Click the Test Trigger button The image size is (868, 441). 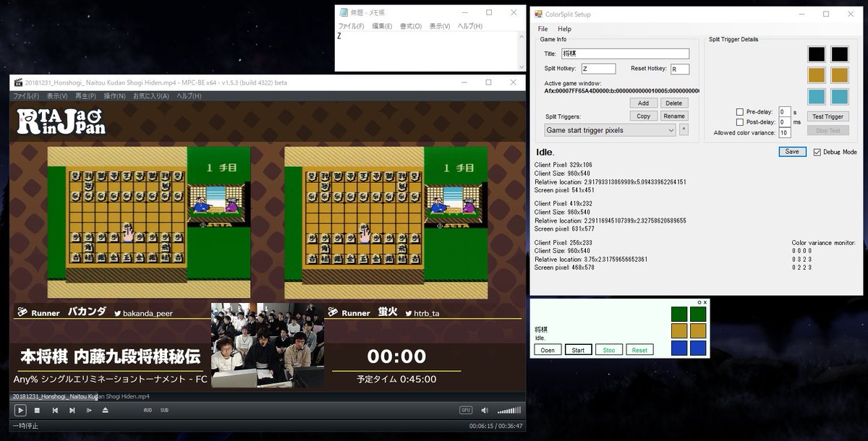coord(827,116)
